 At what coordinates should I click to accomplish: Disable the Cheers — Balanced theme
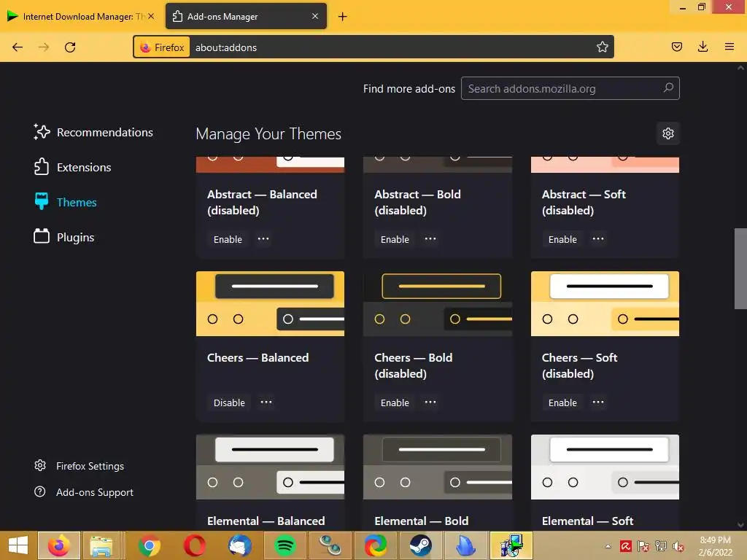[x=229, y=402]
